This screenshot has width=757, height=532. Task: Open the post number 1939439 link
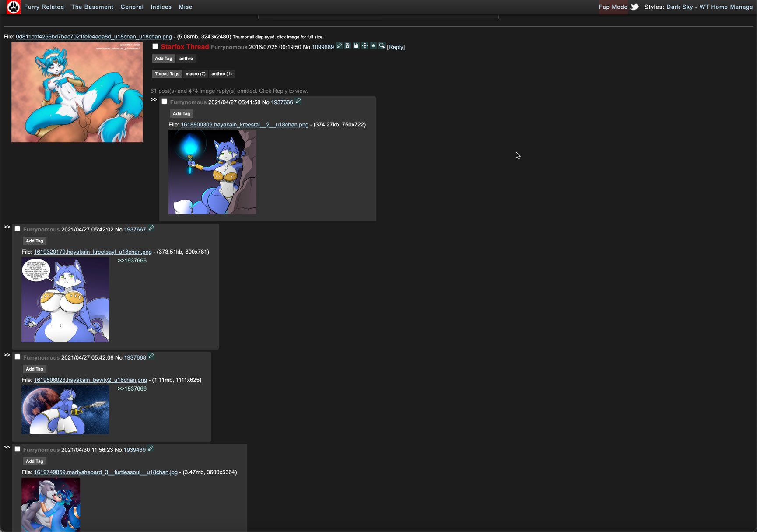point(134,450)
